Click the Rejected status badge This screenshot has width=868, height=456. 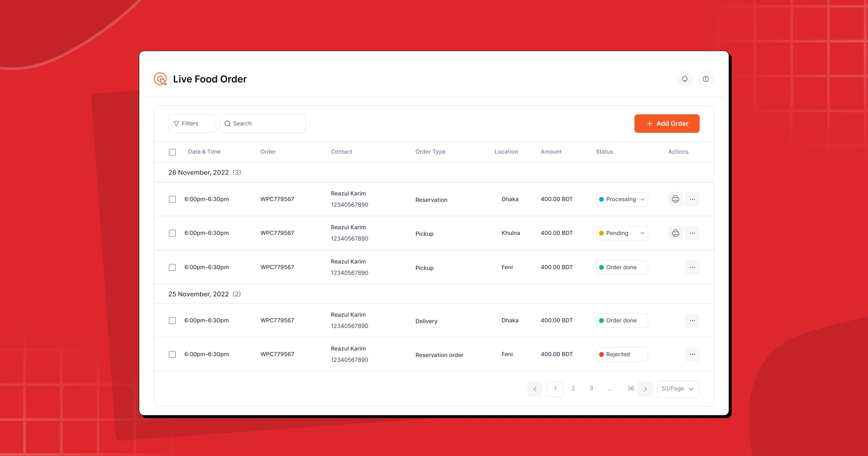pyautogui.click(x=622, y=354)
